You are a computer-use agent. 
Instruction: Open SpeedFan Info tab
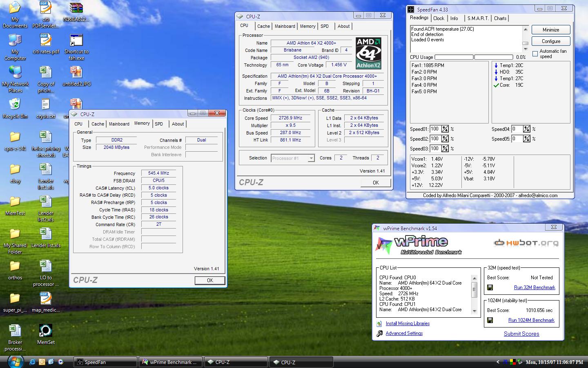[x=454, y=18]
